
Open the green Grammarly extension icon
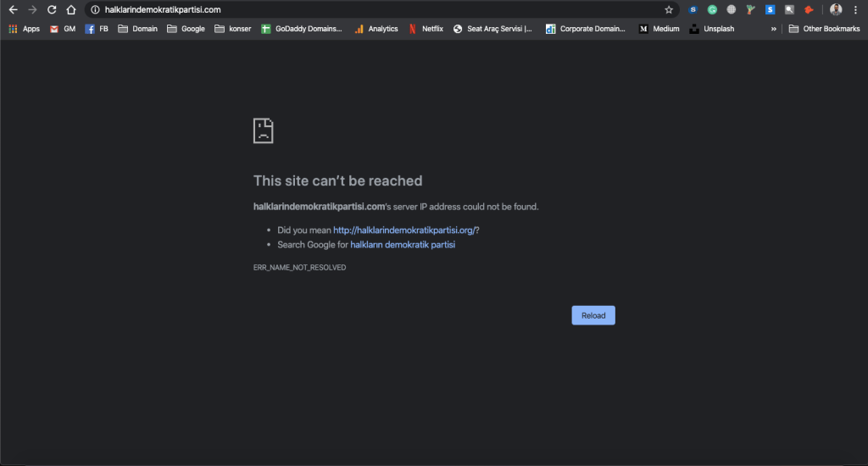tap(712, 10)
